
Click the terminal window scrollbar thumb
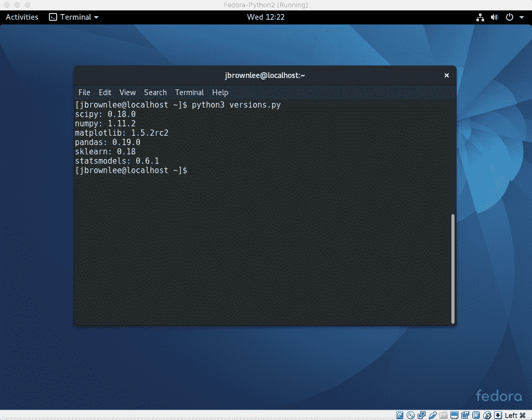point(452,269)
